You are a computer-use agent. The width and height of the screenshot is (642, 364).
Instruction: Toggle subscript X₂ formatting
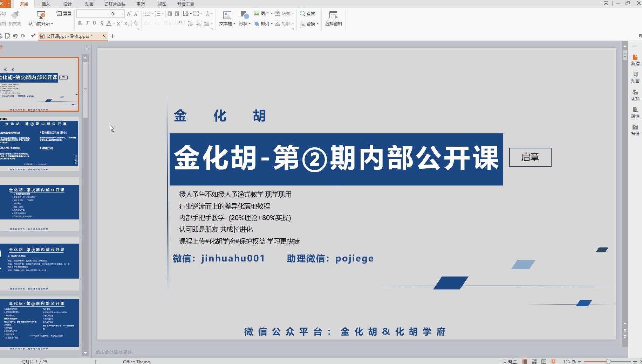pos(127,23)
